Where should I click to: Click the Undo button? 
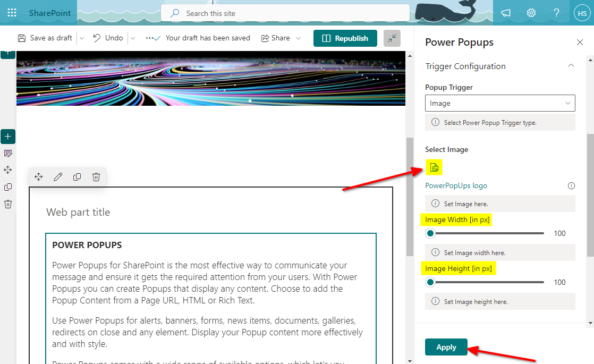(x=108, y=38)
